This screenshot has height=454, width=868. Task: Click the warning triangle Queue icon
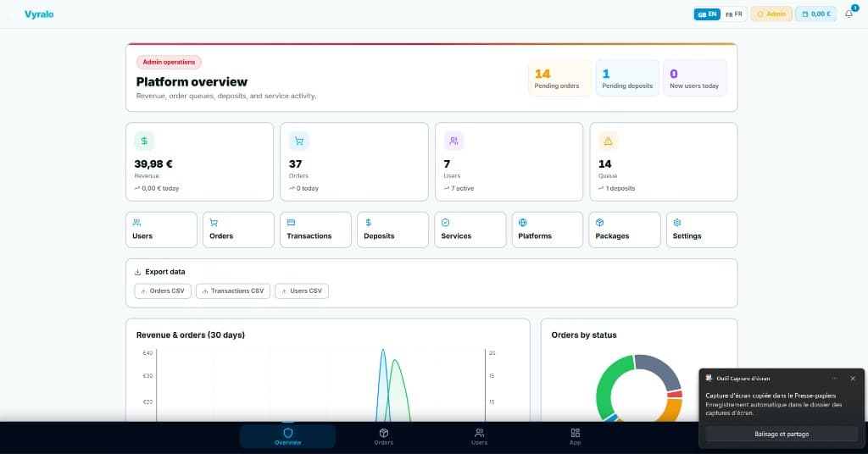coord(608,141)
